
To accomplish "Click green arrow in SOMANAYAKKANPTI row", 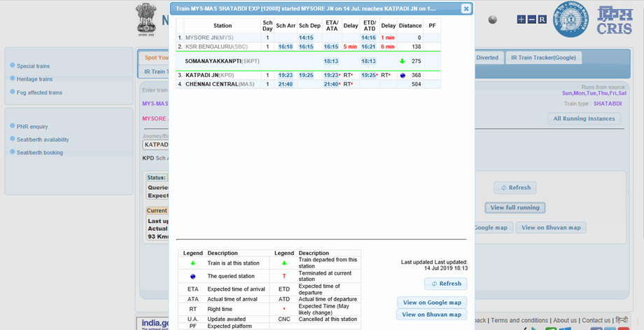I will click(402, 61).
